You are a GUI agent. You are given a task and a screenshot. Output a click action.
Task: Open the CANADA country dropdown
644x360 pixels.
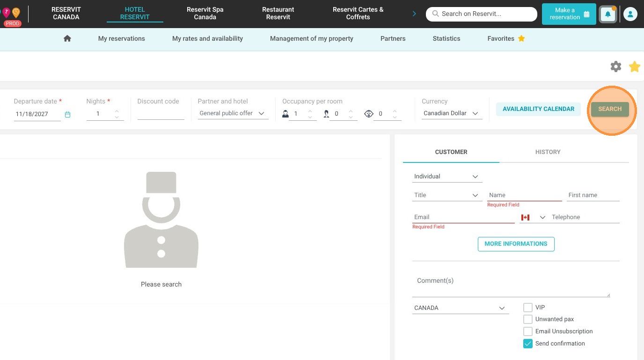[461, 308]
